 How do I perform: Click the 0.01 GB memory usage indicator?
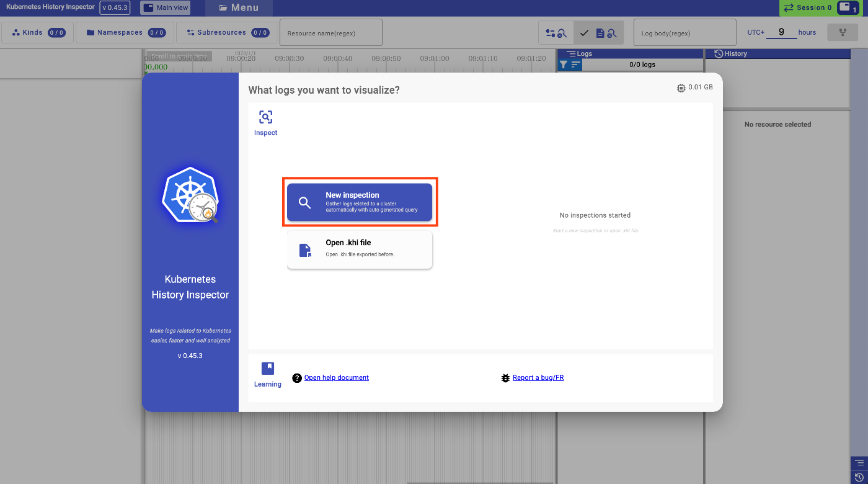[x=695, y=87]
